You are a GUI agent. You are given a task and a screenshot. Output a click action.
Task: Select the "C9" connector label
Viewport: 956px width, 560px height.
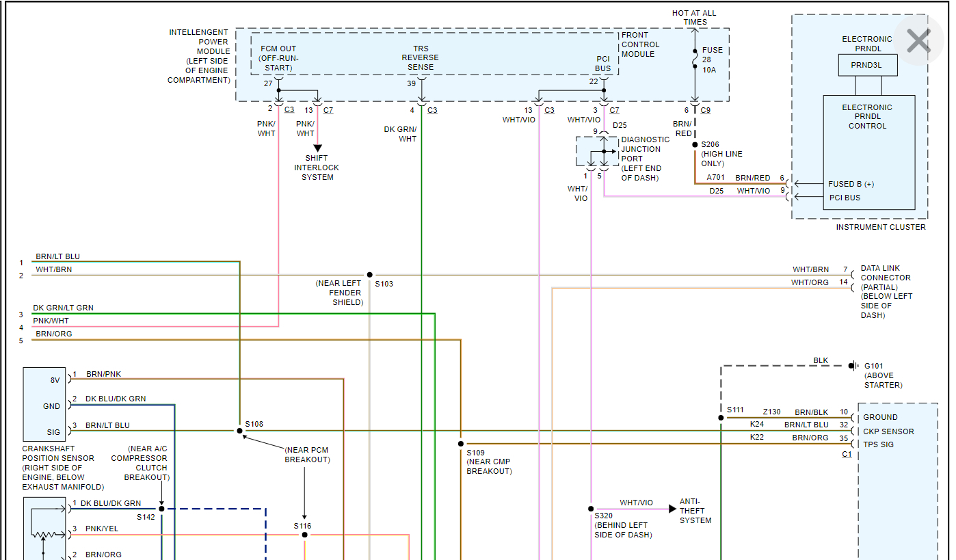point(706,110)
